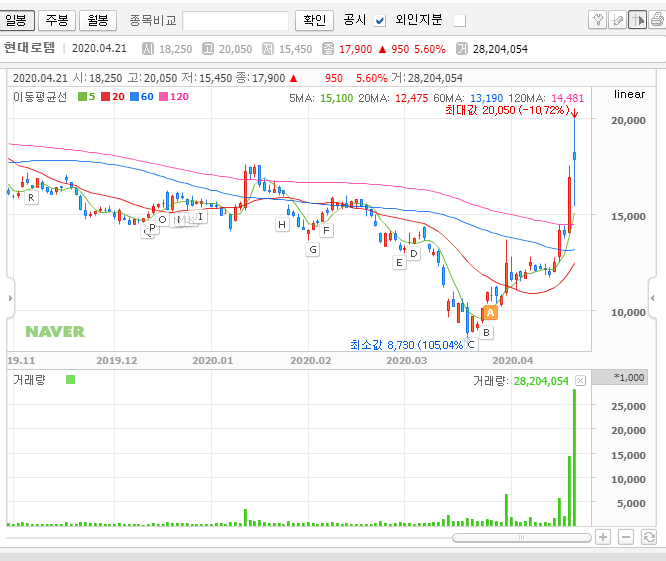Click disclosure marker O
The width and height of the screenshot is (666, 561).
(x=162, y=220)
